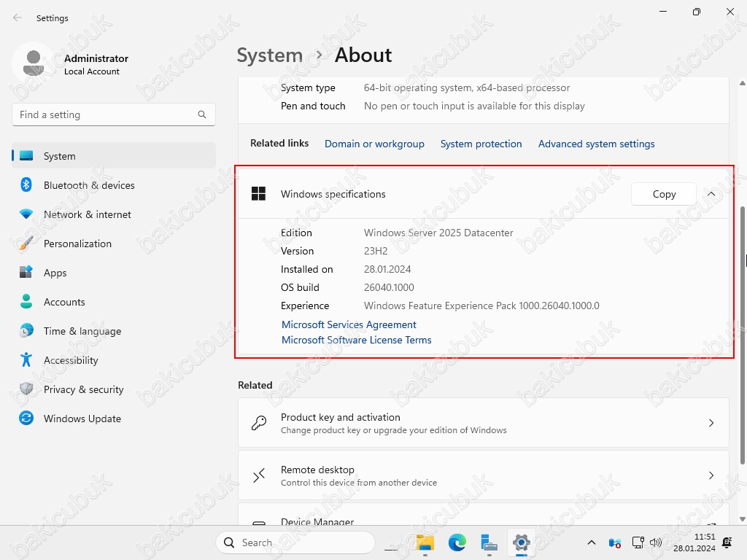
Task: Click the taskbar Search box
Action: click(x=295, y=542)
